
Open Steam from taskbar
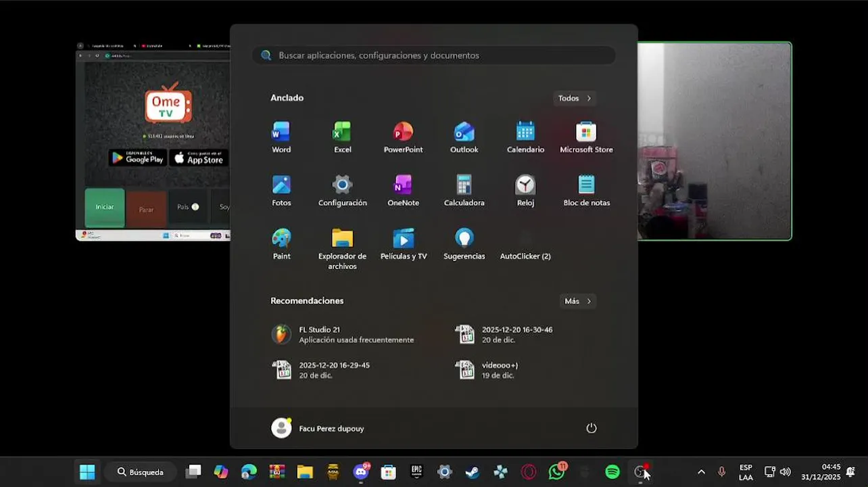(x=473, y=472)
